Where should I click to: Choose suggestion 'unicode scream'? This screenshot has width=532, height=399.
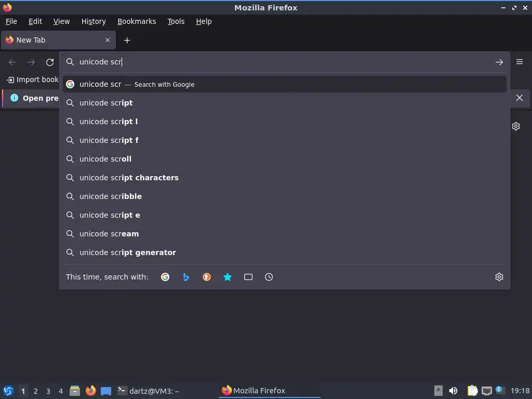click(284, 233)
